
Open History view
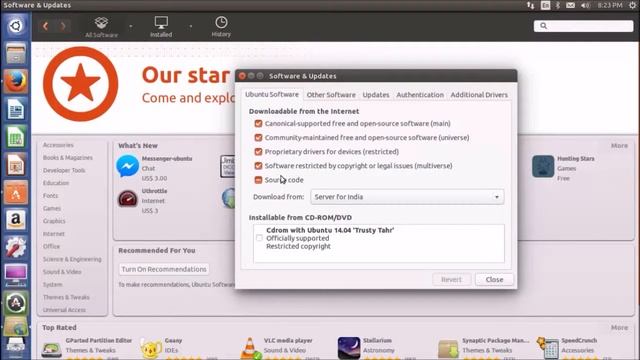tap(221, 27)
